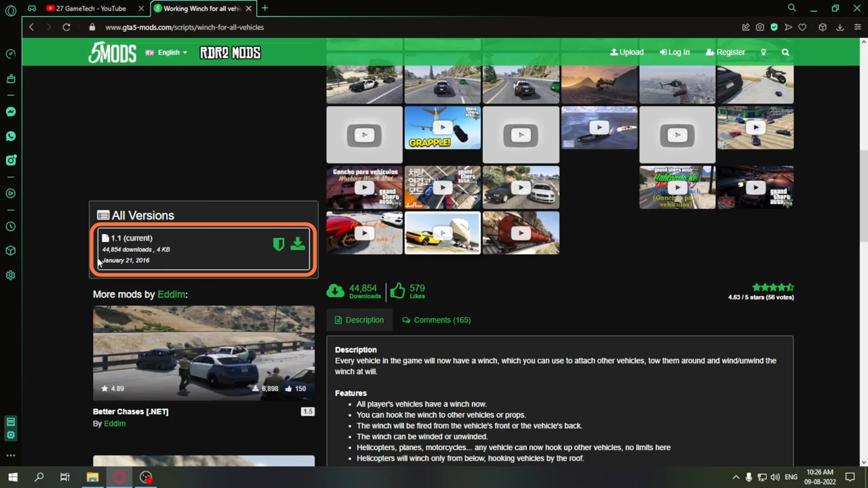Click the send/flow paper-plane icon
Viewport: 868px width, 488px height.
(788, 27)
